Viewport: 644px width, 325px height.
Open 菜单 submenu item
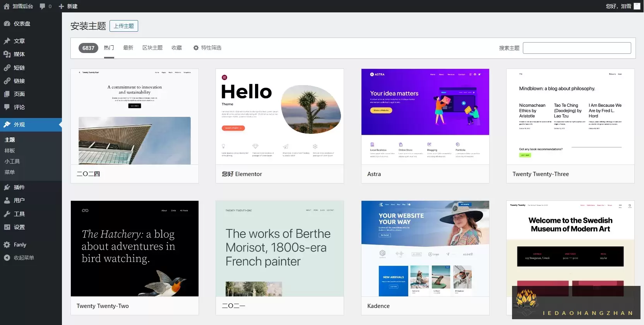10,172
